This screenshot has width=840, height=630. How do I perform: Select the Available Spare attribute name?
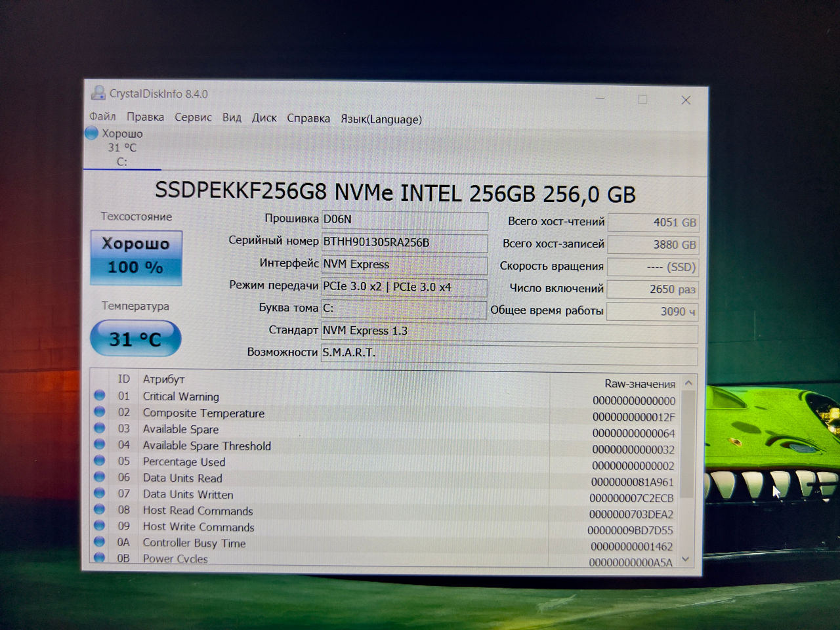[x=180, y=429]
